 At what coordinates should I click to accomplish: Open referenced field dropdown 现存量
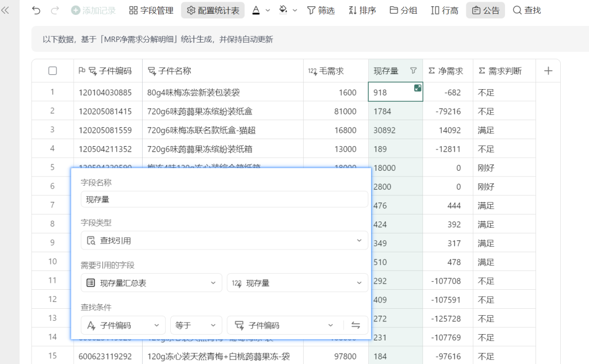[297, 283]
